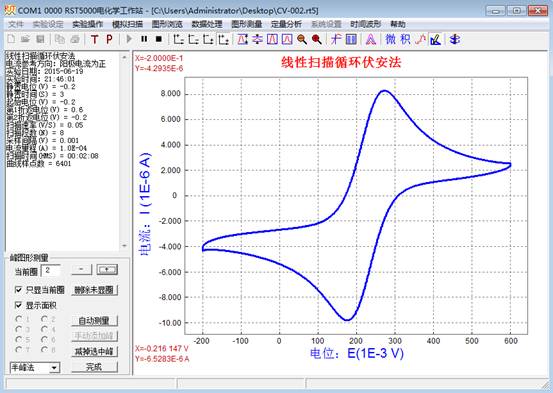This screenshot has height=393, width=553.
Task: Click the 当前圈 cycle number field
Action: (50, 271)
